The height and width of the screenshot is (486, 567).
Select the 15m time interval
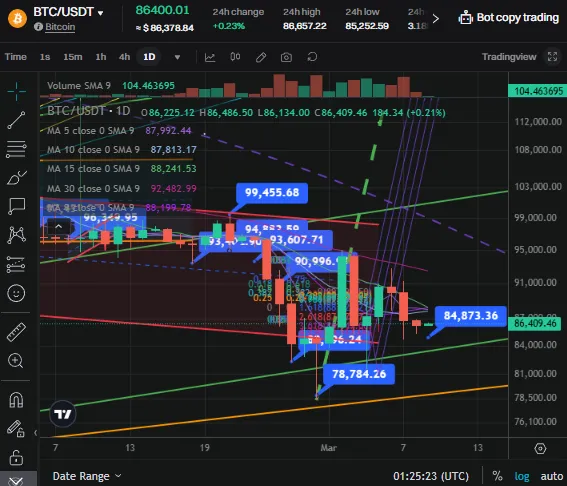[x=73, y=57]
